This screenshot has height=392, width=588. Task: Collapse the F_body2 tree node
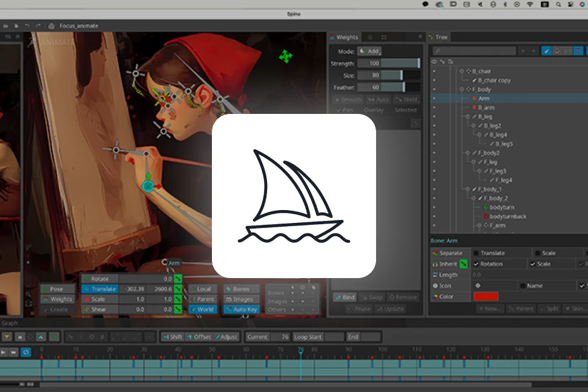point(467,153)
